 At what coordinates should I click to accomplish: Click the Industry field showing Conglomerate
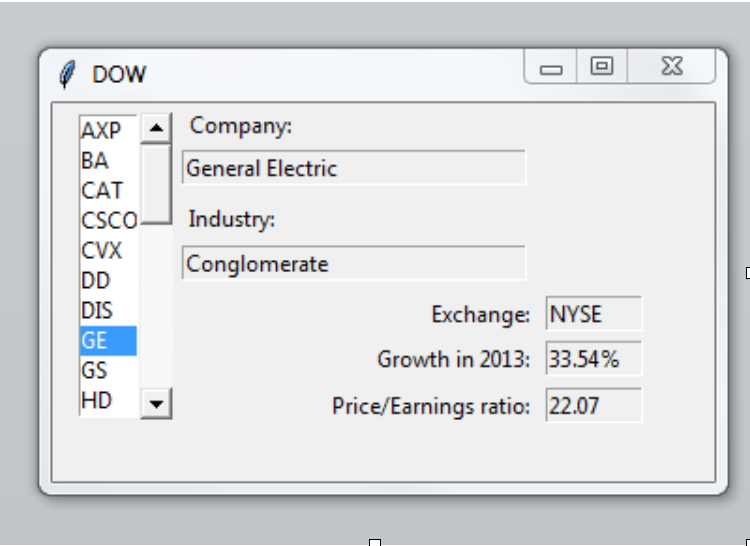(353, 264)
